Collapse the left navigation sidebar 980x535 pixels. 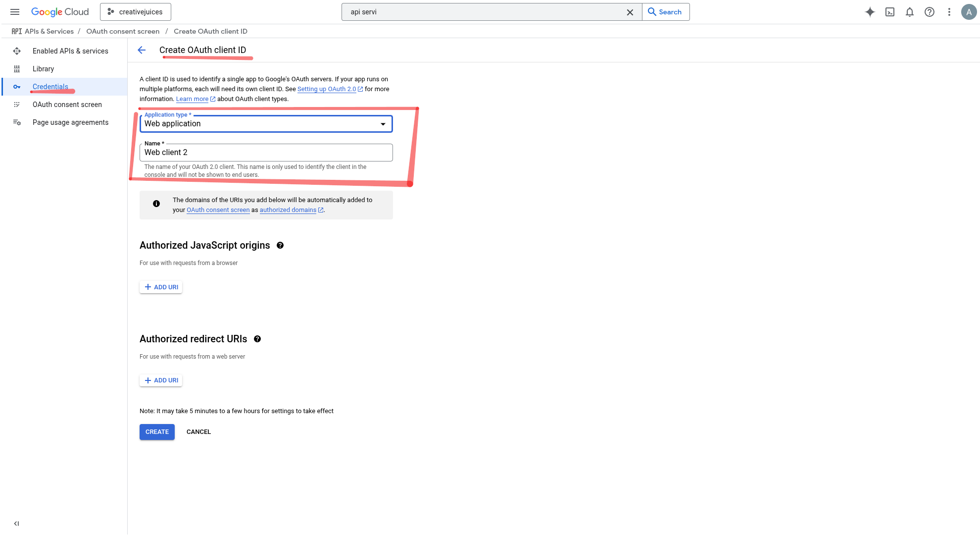pos(16,524)
